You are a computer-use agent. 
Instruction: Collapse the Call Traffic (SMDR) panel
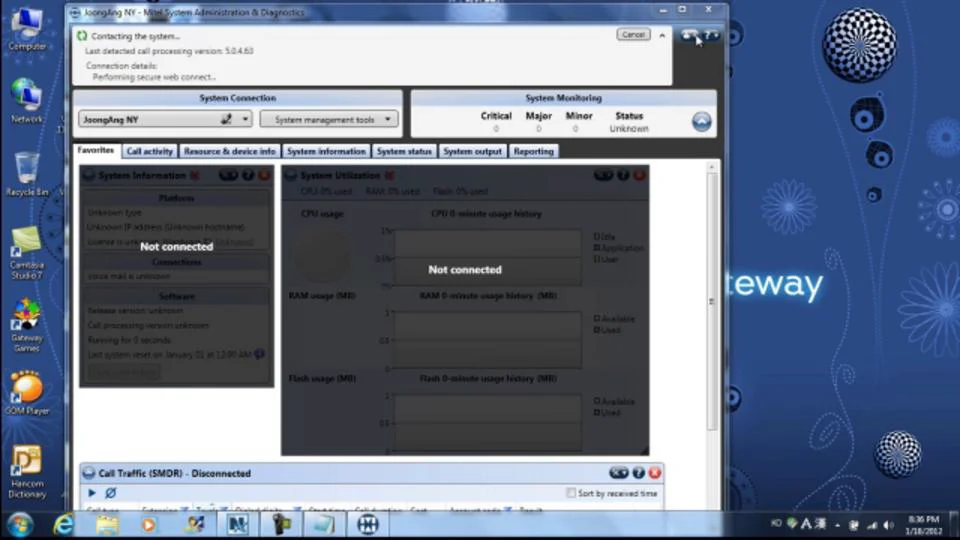(89, 473)
